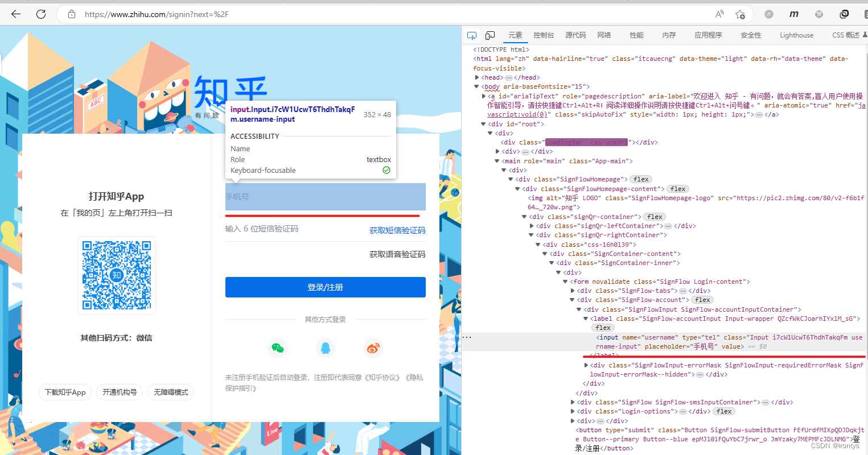Sign in with the Weibo icon
The height and width of the screenshot is (455, 868).
point(373,348)
